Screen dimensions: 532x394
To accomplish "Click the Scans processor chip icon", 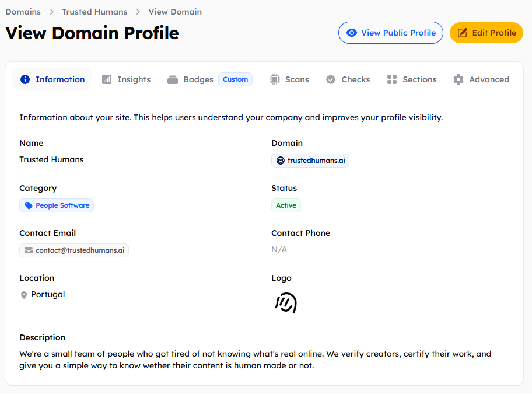I will click(x=274, y=79).
